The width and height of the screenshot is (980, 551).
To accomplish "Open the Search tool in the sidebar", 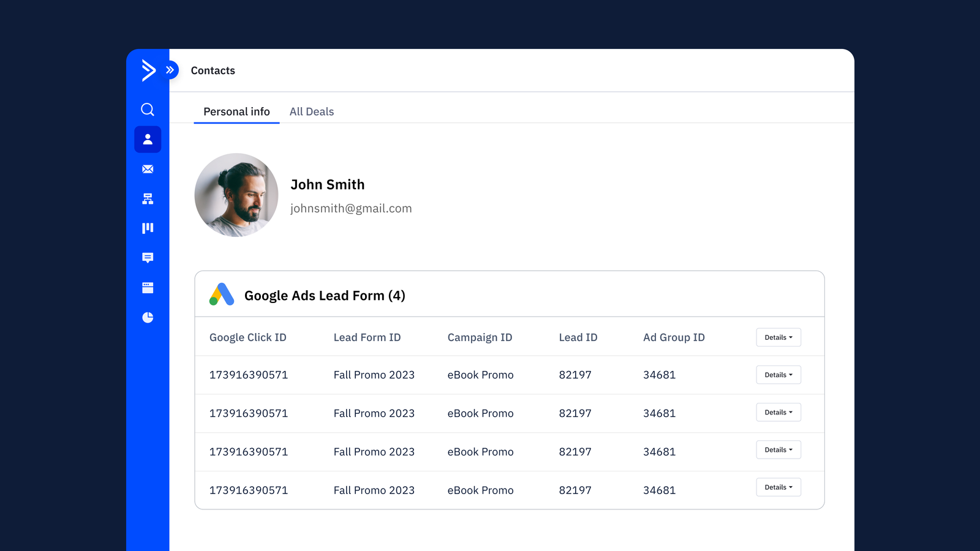I will coord(148,109).
